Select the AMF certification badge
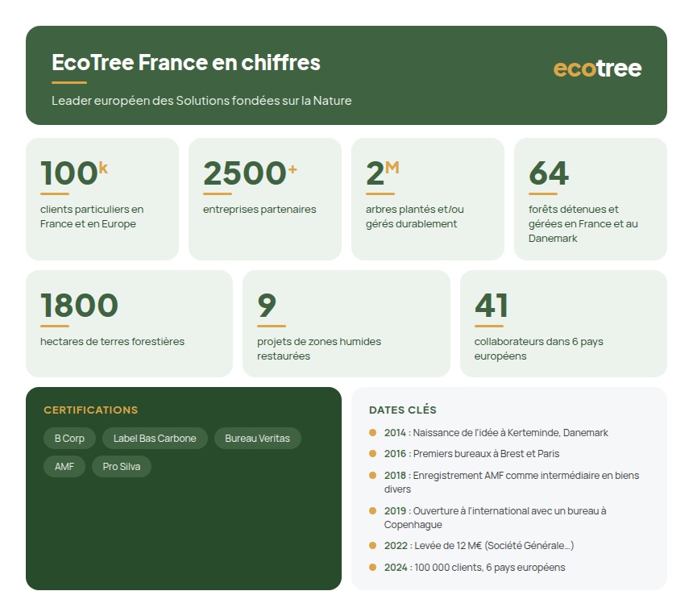Viewport: 693px width, 616px height. click(64, 467)
